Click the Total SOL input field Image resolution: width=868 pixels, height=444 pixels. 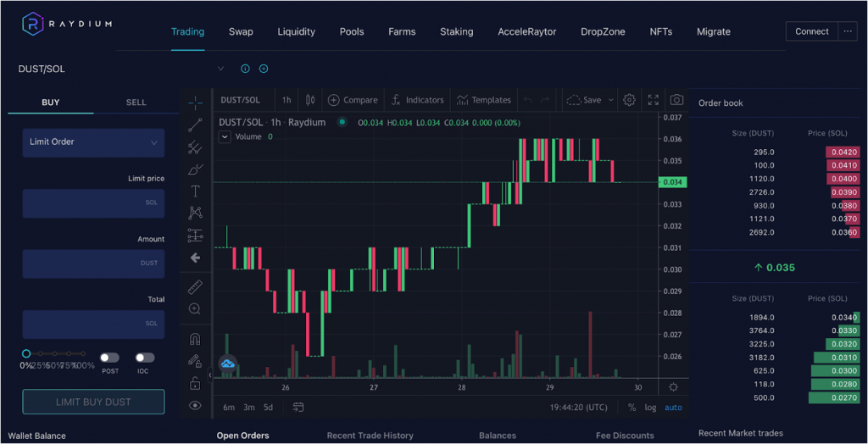[93, 324]
